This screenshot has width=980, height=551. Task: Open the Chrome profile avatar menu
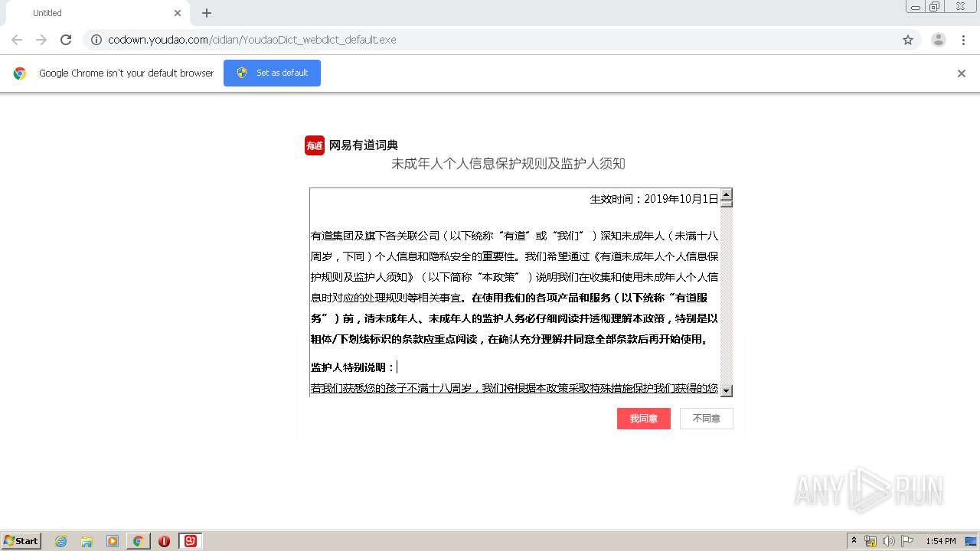939,40
